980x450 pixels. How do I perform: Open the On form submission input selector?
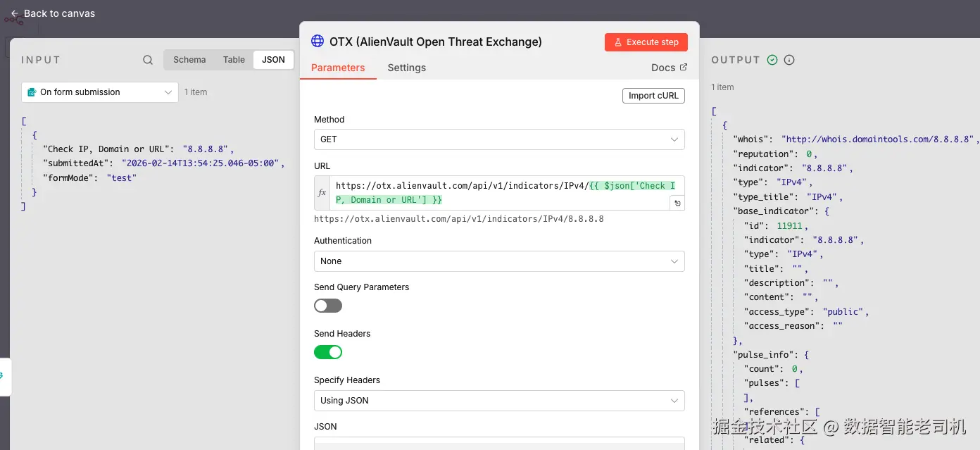100,92
